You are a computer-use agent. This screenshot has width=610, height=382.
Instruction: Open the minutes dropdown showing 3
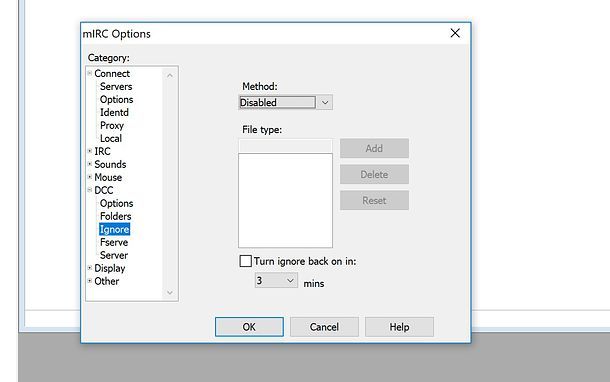(276, 280)
